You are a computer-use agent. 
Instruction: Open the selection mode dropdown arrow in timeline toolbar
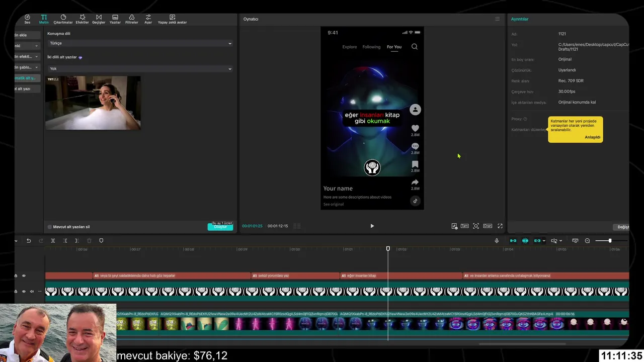click(16, 241)
